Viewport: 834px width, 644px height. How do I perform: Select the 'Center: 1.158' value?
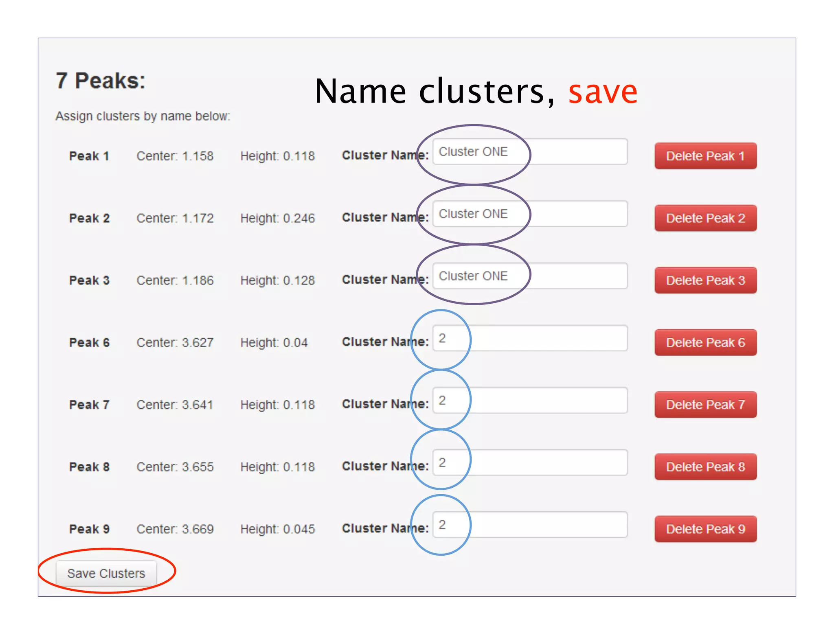(x=175, y=156)
